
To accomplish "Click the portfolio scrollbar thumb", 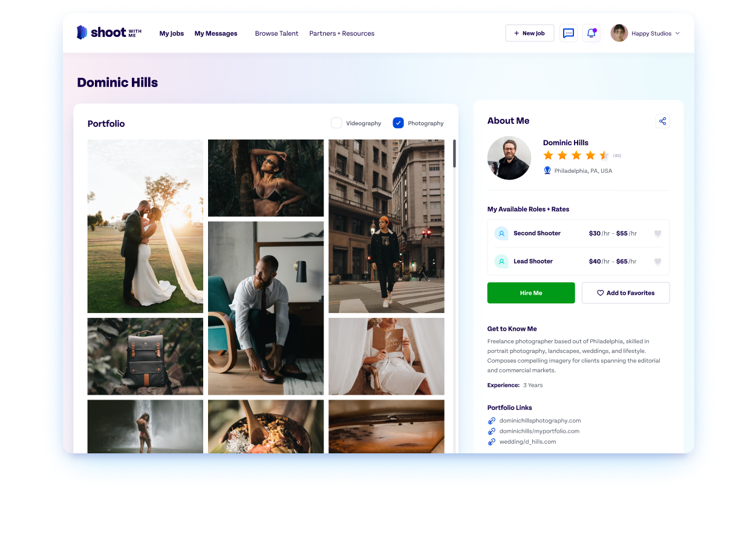I will [x=454, y=154].
